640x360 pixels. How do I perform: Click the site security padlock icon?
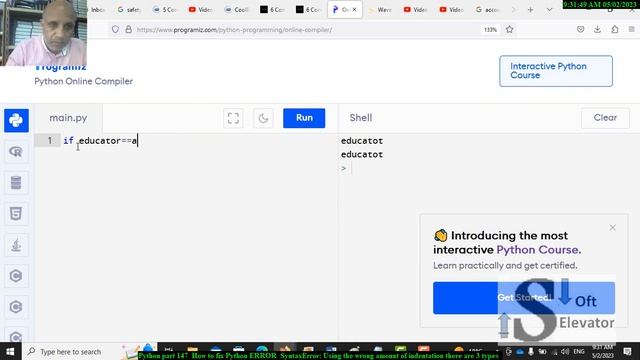coord(129,29)
